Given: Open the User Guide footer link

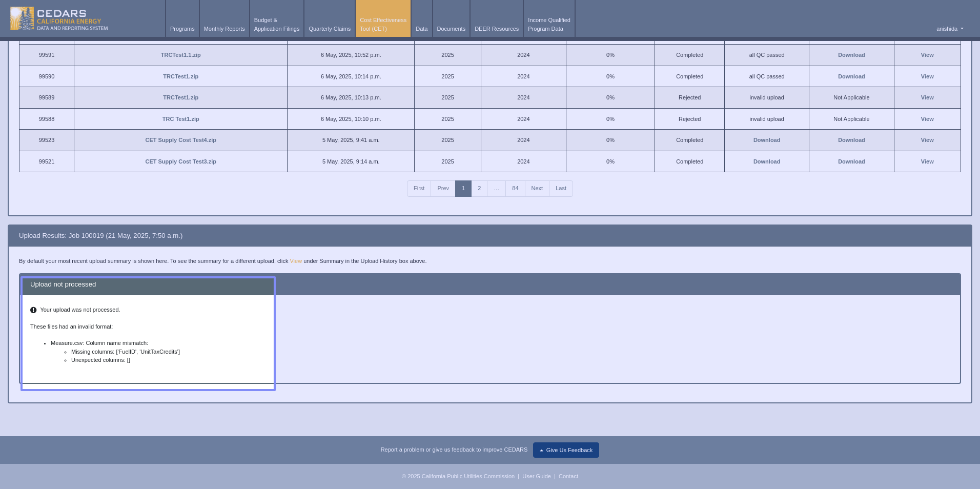Looking at the screenshot, I should click(x=536, y=476).
